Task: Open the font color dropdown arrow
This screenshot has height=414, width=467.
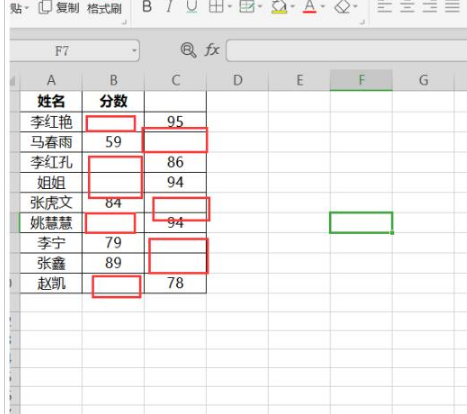Action: 322,6
